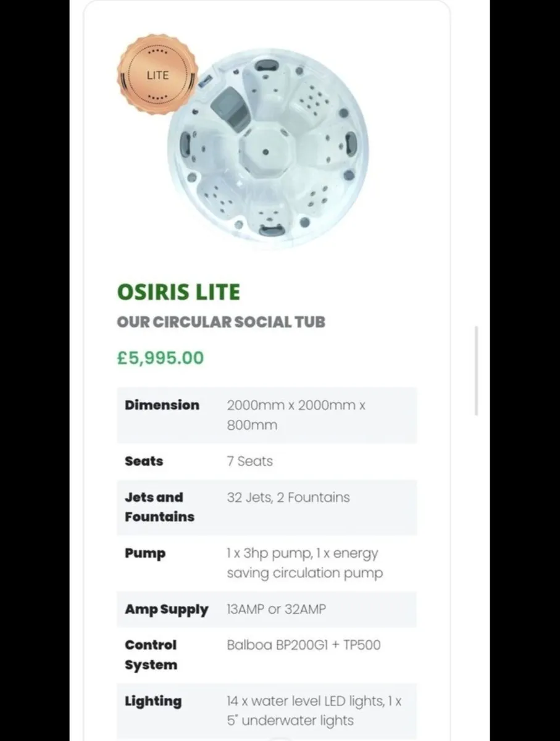
Task: Click the 32 Jets, 2 Fountains value
Action: tap(288, 497)
